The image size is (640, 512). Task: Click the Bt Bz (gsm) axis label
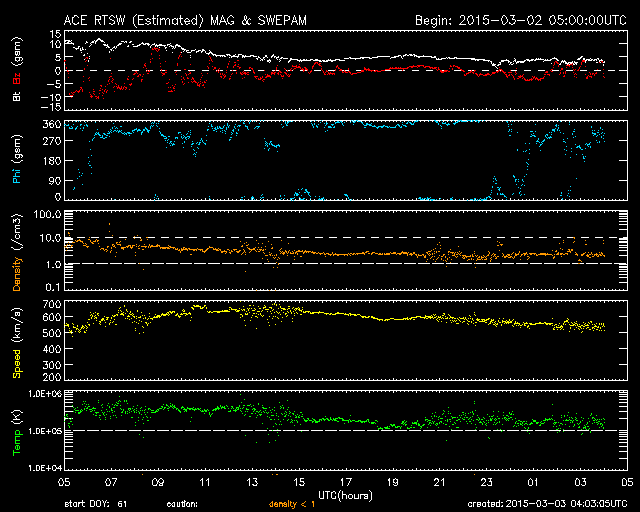pos(19,73)
